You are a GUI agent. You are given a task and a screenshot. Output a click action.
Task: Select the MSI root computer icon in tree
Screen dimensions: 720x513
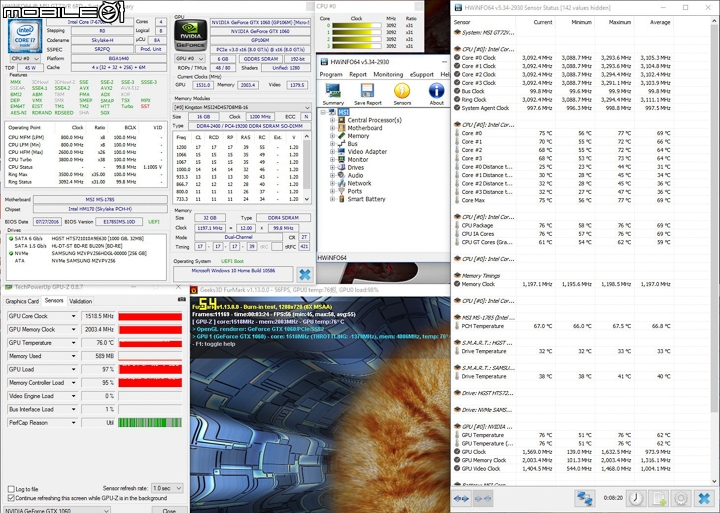[332, 112]
